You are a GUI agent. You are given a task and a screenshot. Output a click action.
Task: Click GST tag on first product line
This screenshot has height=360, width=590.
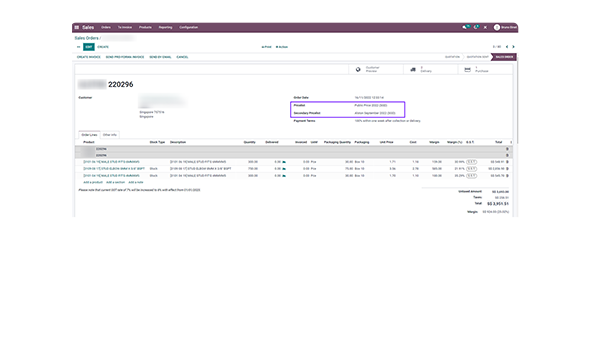[x=471, y=162]
